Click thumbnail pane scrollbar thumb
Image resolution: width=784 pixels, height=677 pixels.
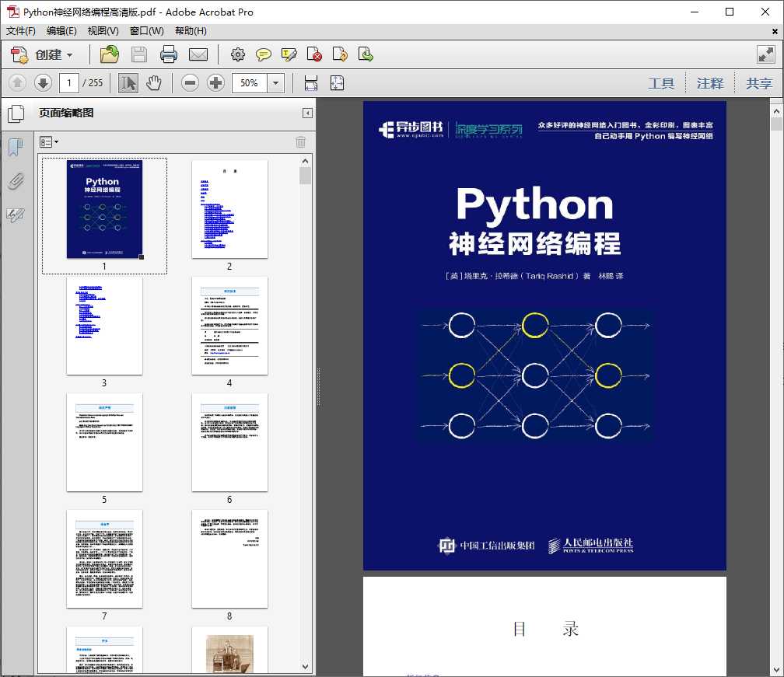[306, 176]
